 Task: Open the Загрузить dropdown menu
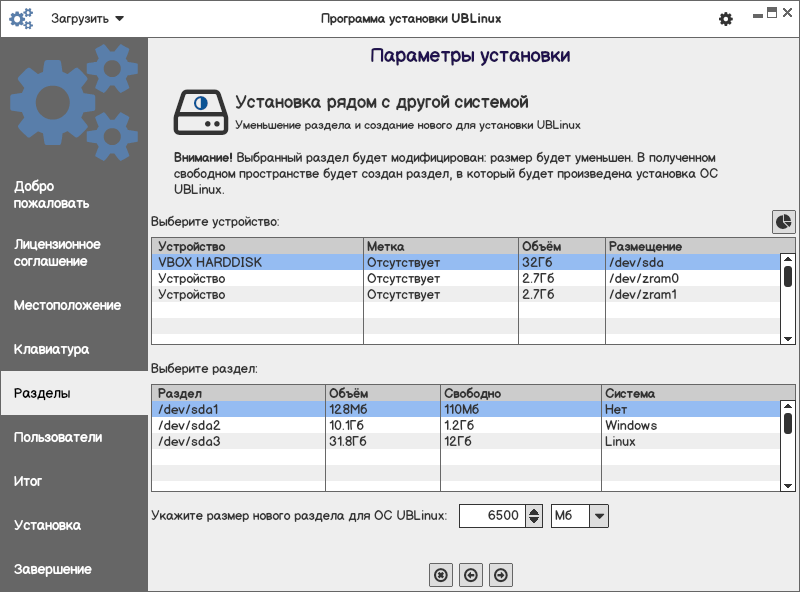click(x=88, y=18)
